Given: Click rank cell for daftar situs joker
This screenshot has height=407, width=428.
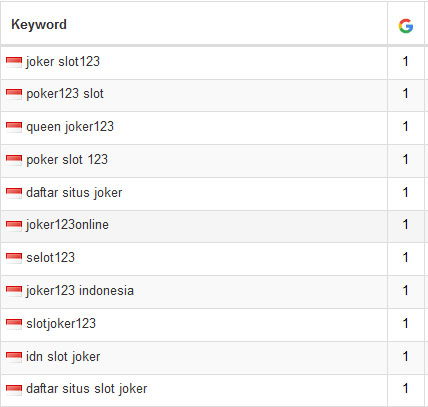Looking at the screenshot, I should [405, 192].
